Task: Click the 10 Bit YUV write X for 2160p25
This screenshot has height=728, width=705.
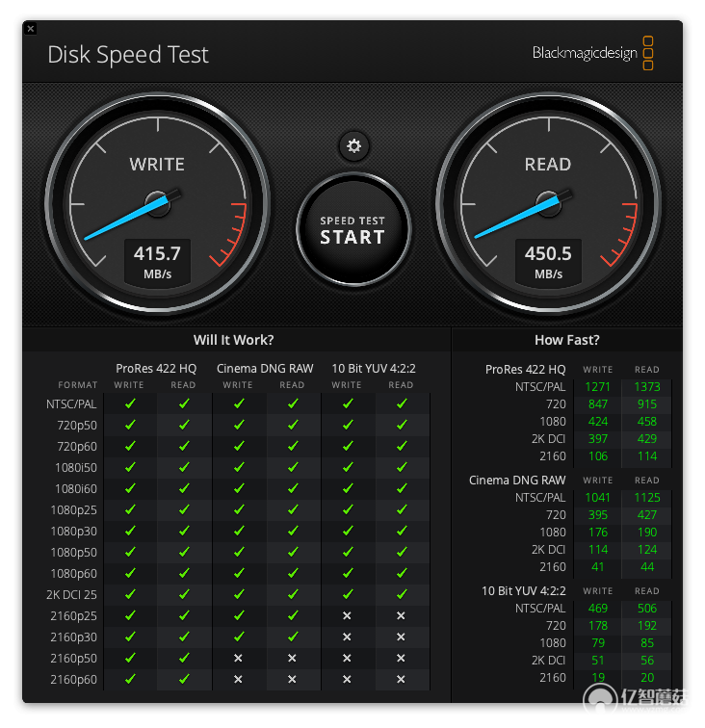Action: [347, 615]
